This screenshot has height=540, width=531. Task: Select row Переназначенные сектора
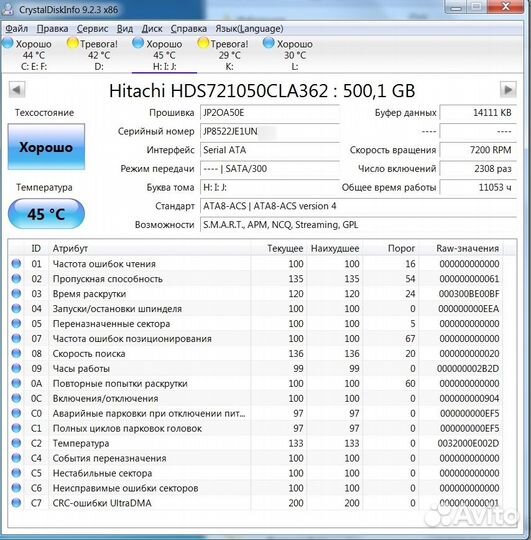pos(255,324)
